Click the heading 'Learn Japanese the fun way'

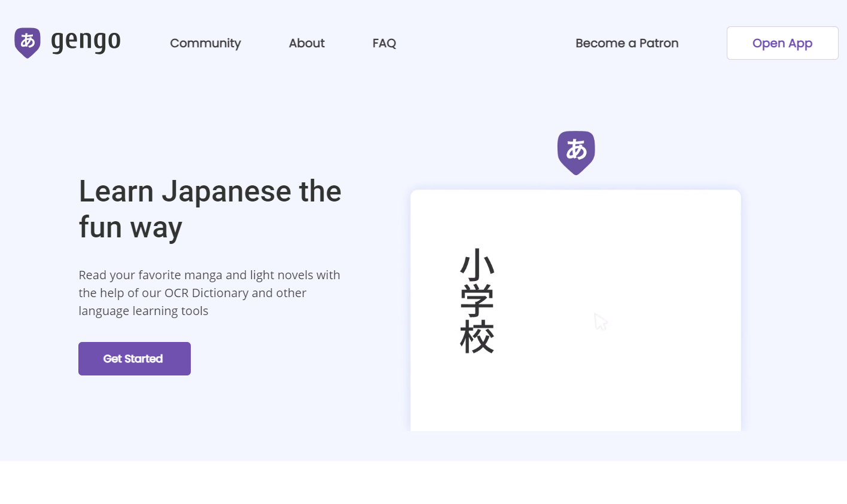[x=210, y=209]
